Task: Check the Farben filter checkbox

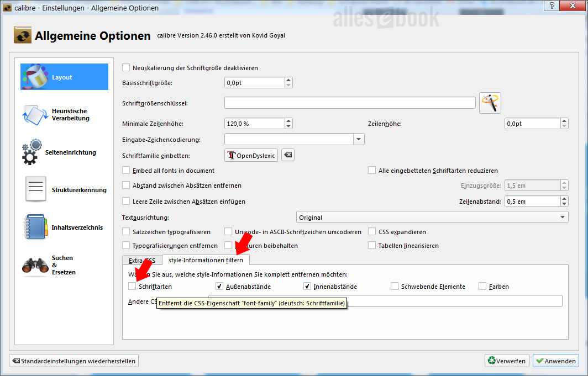Action: [482, 286]
